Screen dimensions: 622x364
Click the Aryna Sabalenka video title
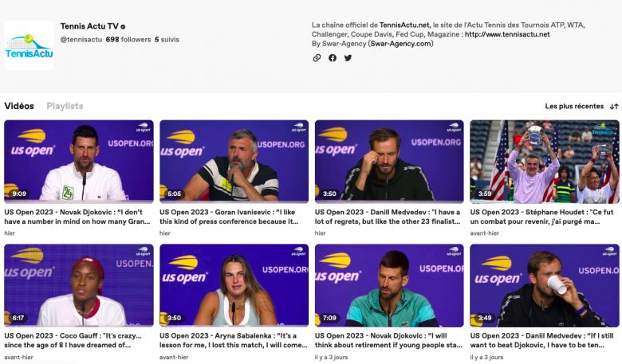pos(234,340)
